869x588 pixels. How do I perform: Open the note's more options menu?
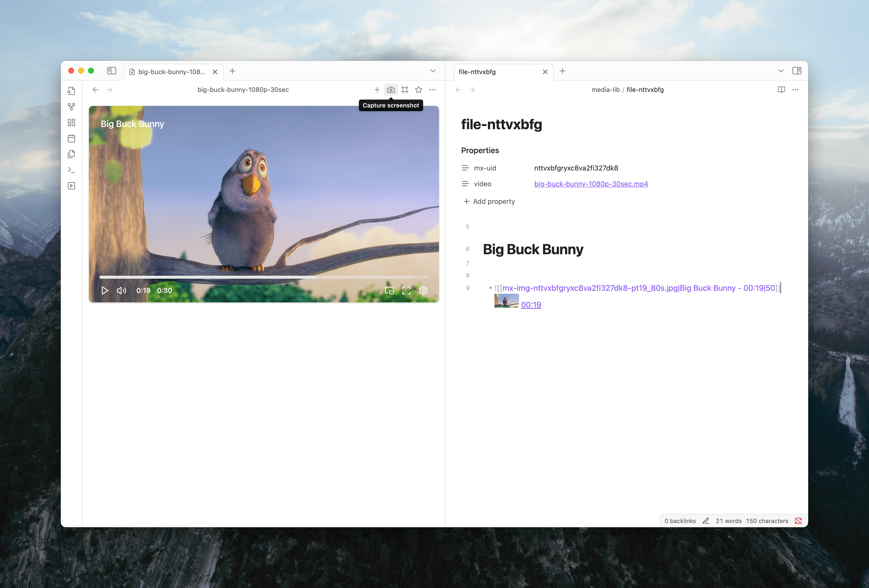click(x=795, y=90)
